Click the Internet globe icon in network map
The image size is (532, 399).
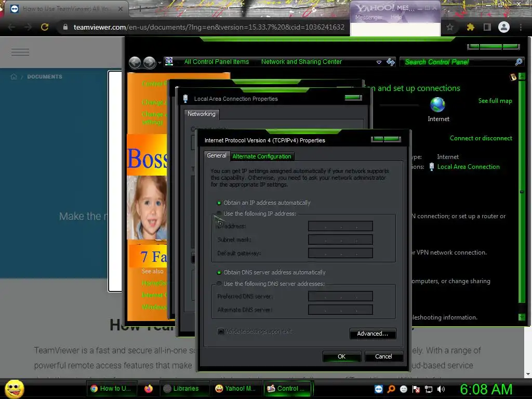tap(437, 104)
